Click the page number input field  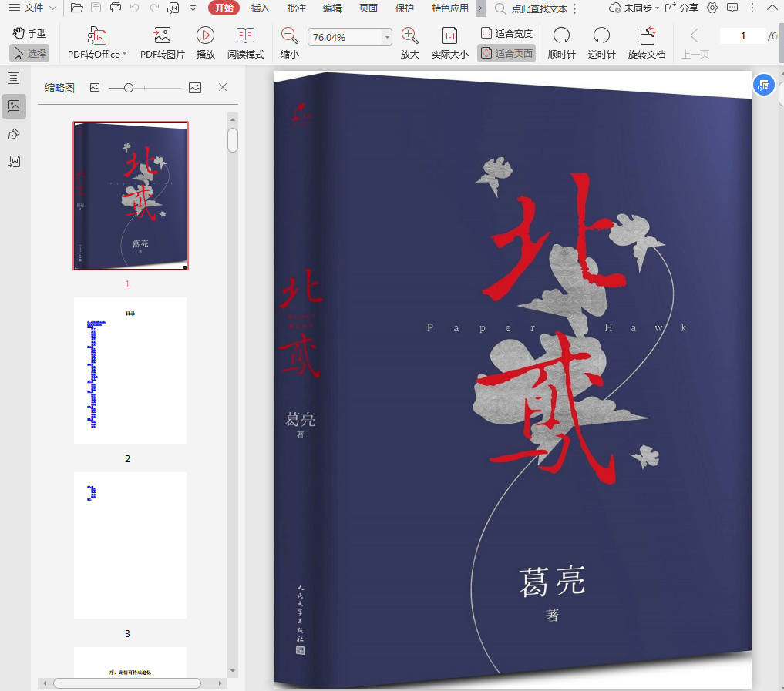tap(743, 36)
